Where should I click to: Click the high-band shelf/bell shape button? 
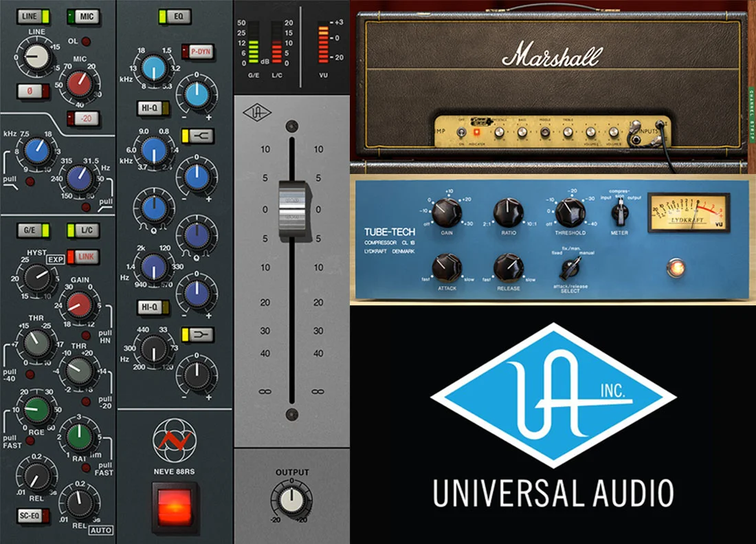coord(198,136)
